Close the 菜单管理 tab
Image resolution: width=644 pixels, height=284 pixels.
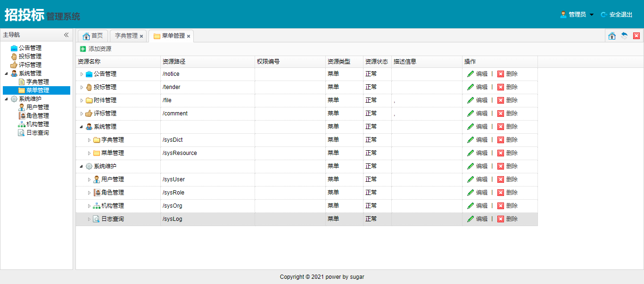189,36
